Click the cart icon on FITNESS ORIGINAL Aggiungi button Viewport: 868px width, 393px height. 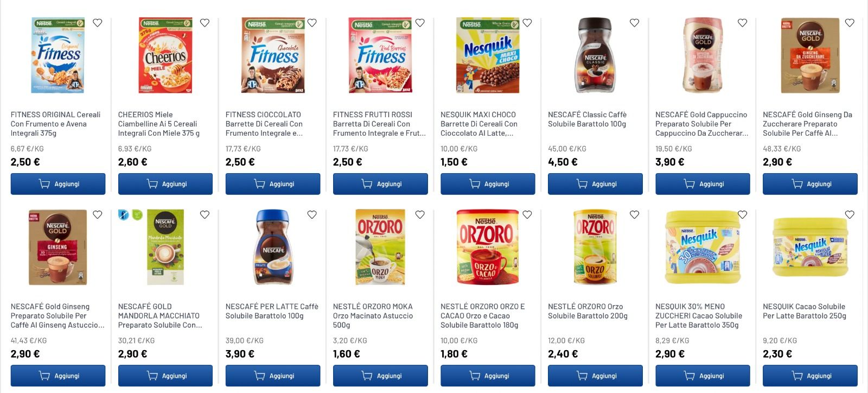43,183
